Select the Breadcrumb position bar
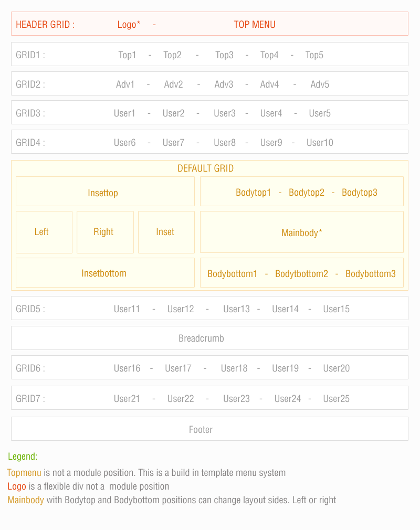The height and width of the screenshot is (530, 420). pos(209,338)
